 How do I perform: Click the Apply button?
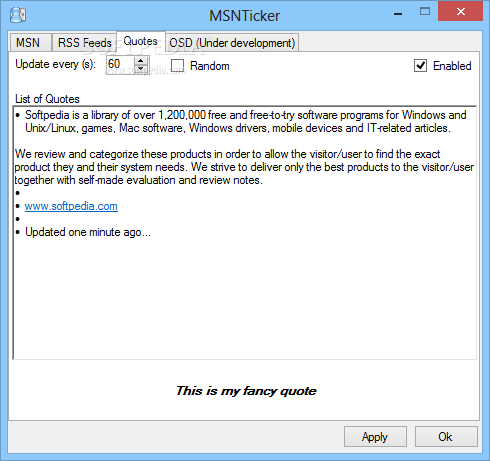pyautogui.click(x=375, y=437)
